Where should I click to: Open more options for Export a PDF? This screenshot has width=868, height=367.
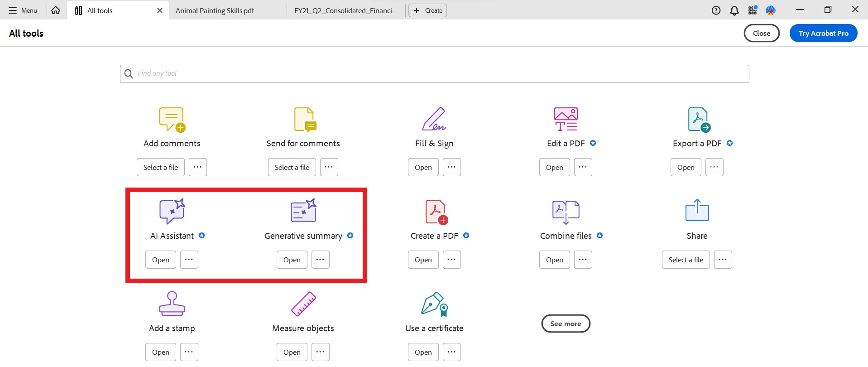coord(715,167)
